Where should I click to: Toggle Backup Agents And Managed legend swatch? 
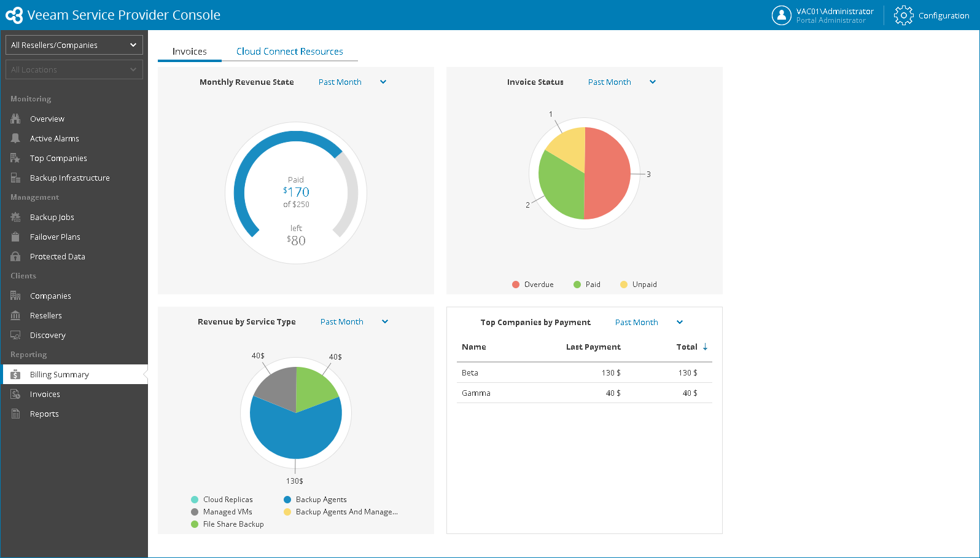click(x=287, y=512)
